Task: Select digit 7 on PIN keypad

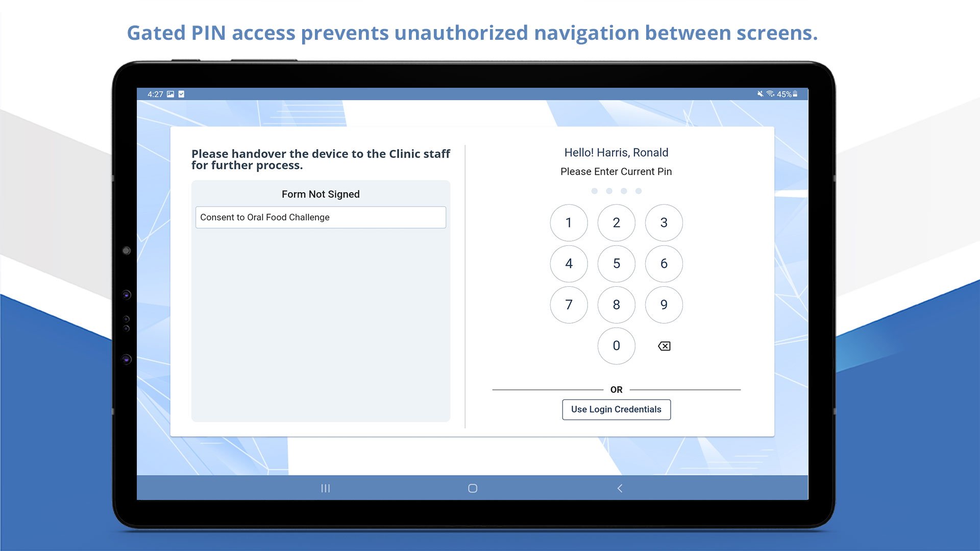Action: 568,304
